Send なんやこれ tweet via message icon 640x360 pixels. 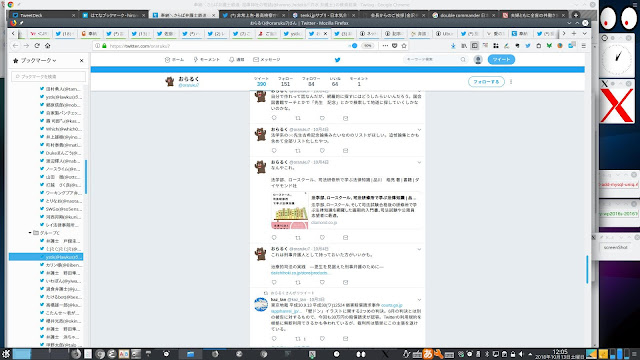(x=345, y=238)
